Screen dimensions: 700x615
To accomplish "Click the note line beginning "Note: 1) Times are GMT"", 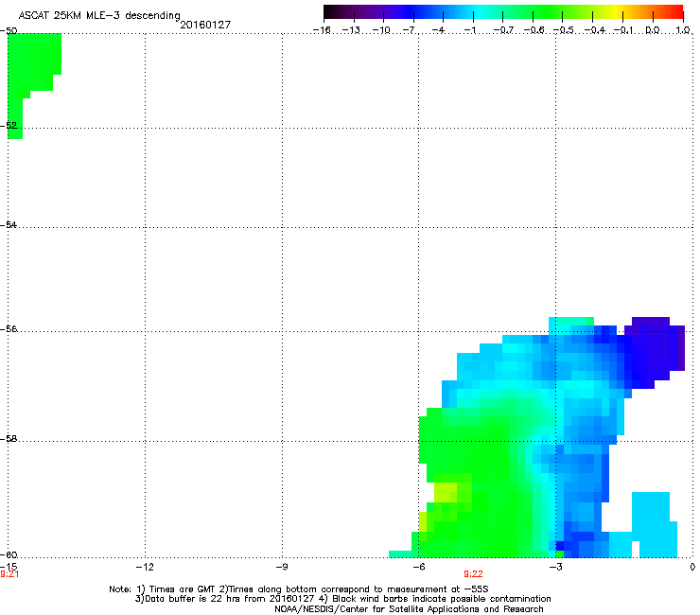I will coord(299,589).
